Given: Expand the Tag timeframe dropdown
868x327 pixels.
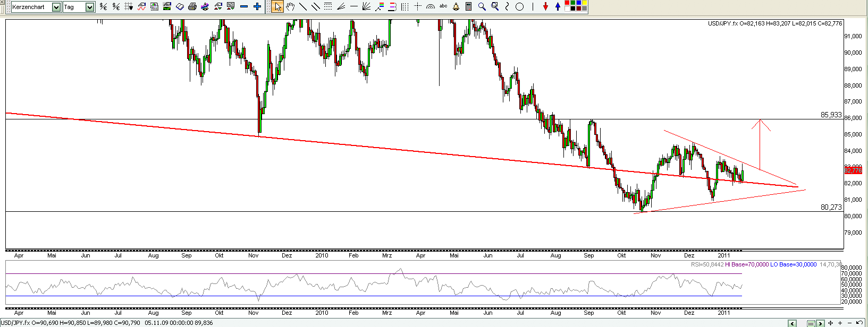Looking at the screenshot, I should 89,7.
